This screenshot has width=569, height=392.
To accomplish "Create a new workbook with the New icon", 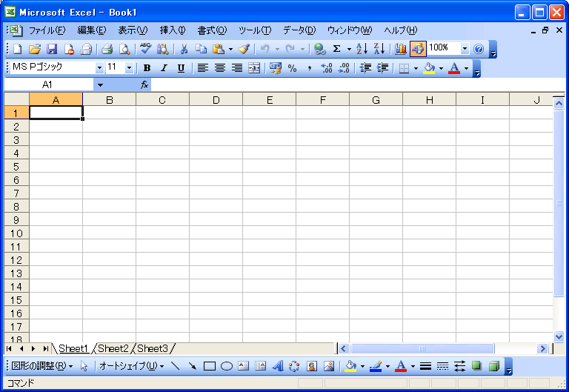I will [17, 49].
